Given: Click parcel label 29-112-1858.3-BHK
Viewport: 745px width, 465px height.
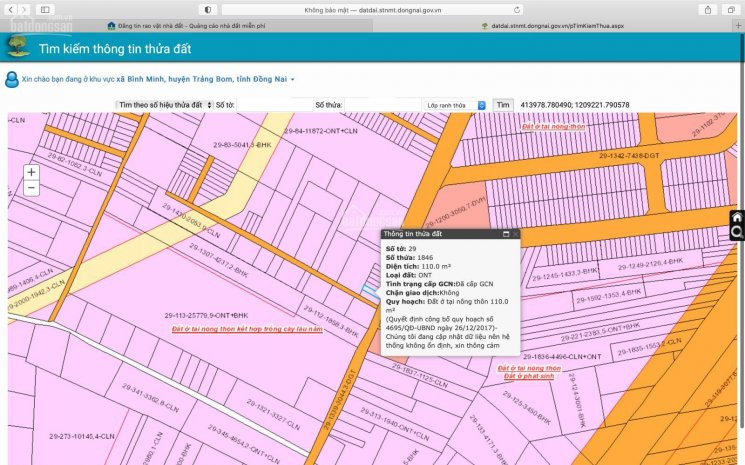Looking at the screenshot, I should [331, 322].
